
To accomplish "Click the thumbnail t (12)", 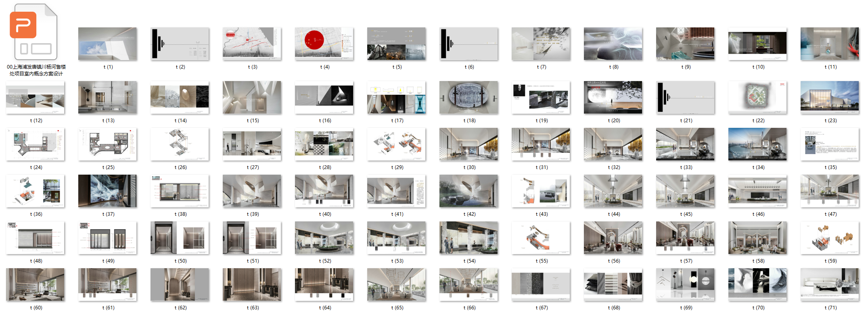I will tap(35, 98).
